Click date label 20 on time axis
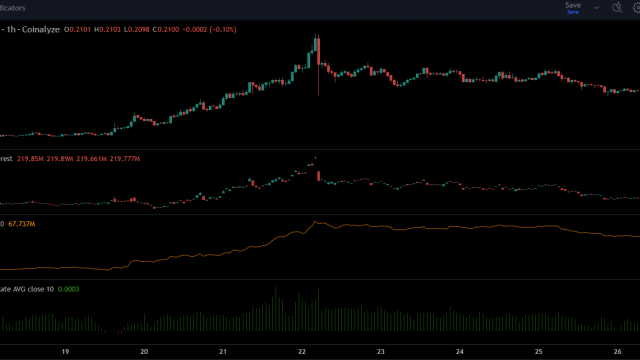 click(144, 351)
